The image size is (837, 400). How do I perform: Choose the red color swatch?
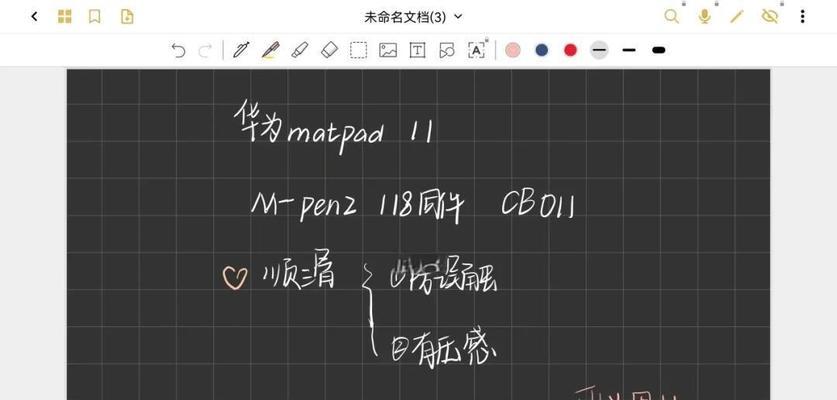coord(571,50)
